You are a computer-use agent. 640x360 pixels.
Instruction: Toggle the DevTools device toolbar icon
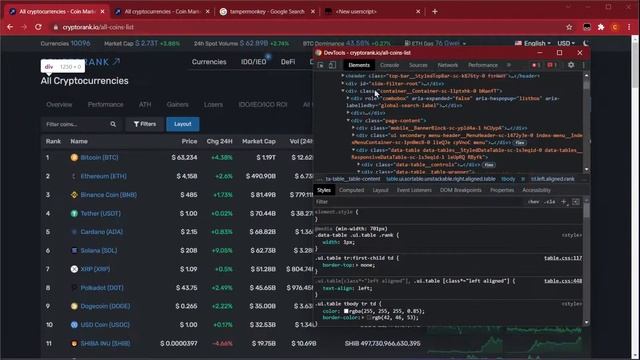tap(332, 65)
